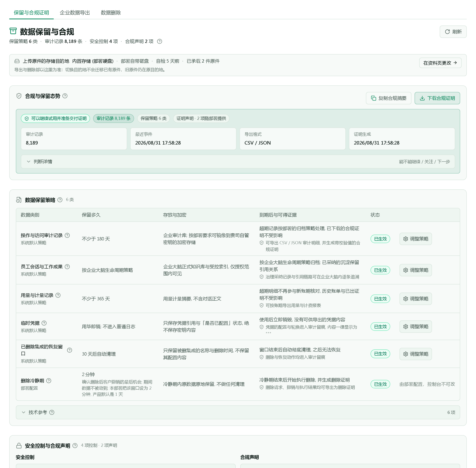Click 可以继续试用并准备交付证明 status badge

pyautogui.click(x=55, y=118)
